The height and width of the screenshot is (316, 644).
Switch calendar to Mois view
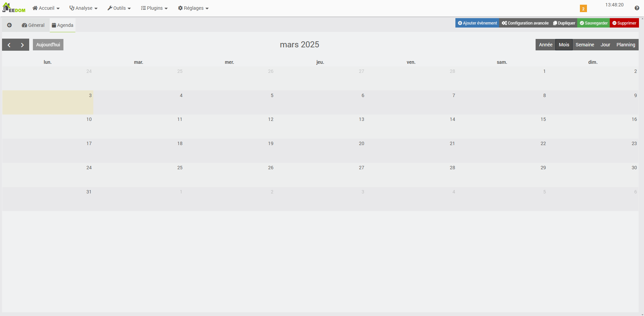(564, 45)
